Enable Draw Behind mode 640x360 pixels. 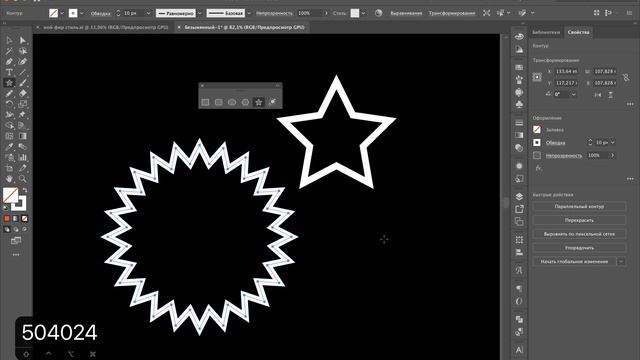tap(16, 229)
